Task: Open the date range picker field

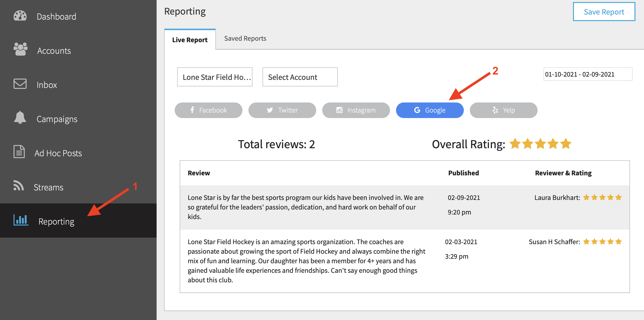Action: point(588,74)
